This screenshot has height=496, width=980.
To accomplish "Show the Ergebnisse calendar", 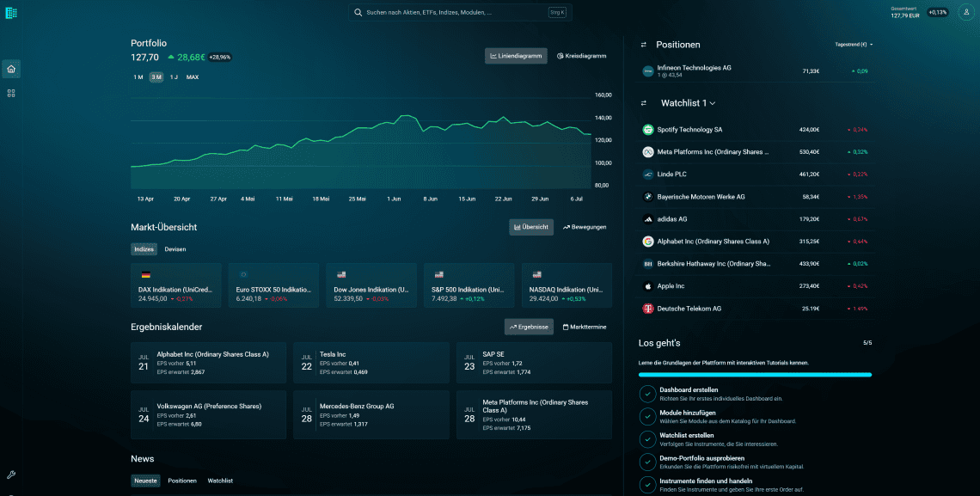I will point(529,328).
